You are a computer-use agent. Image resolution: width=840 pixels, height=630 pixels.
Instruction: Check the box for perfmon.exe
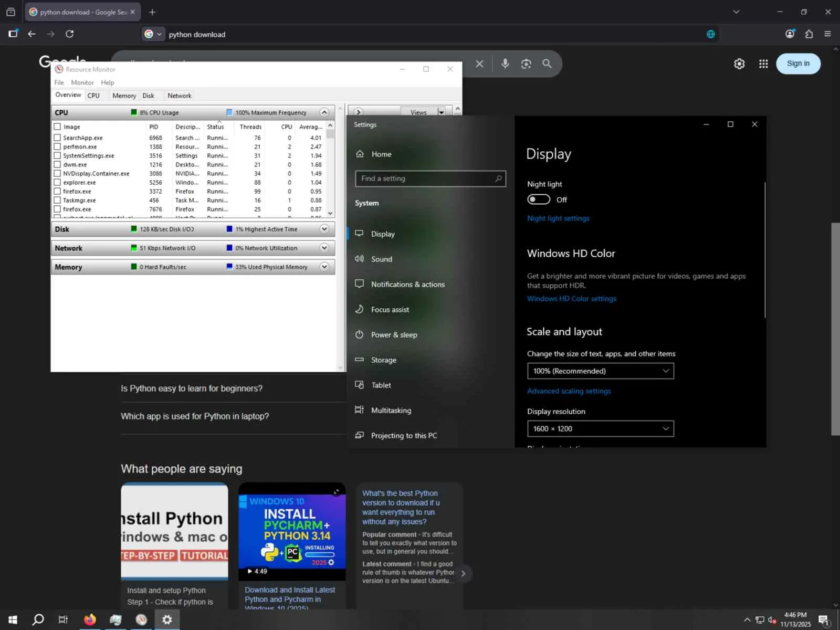57,146
